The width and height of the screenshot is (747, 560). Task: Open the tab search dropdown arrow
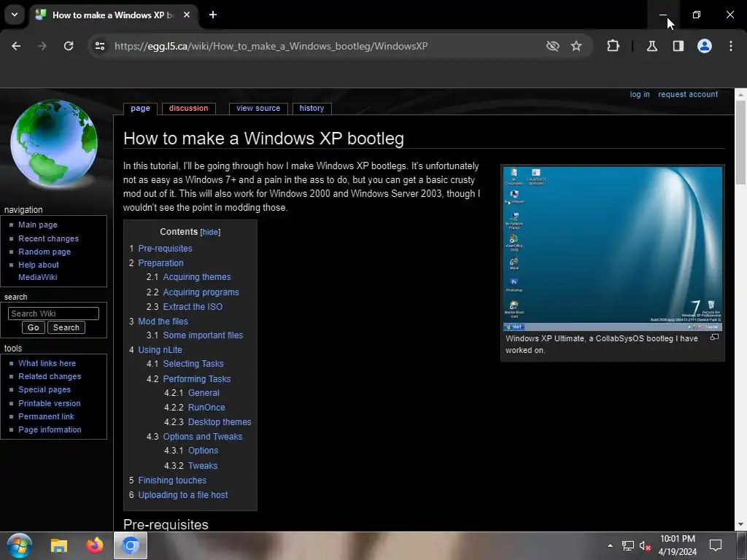(x=15, y=15)
